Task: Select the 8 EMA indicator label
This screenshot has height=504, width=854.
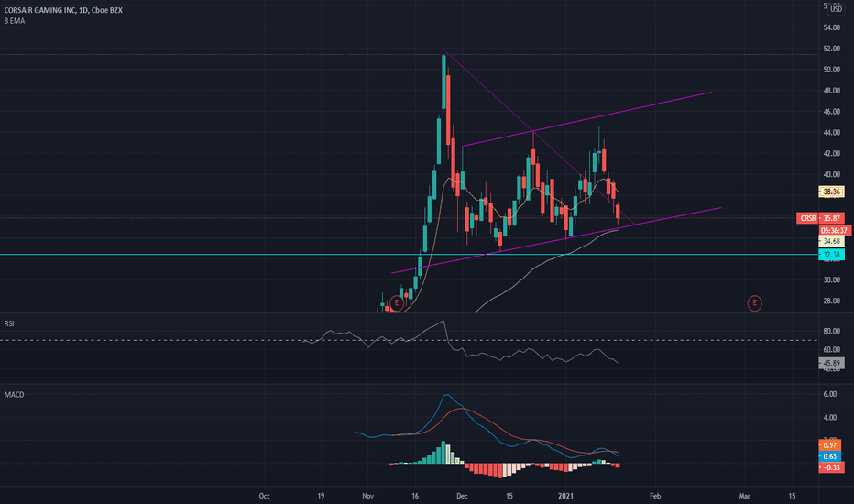Action: [14, 21]
